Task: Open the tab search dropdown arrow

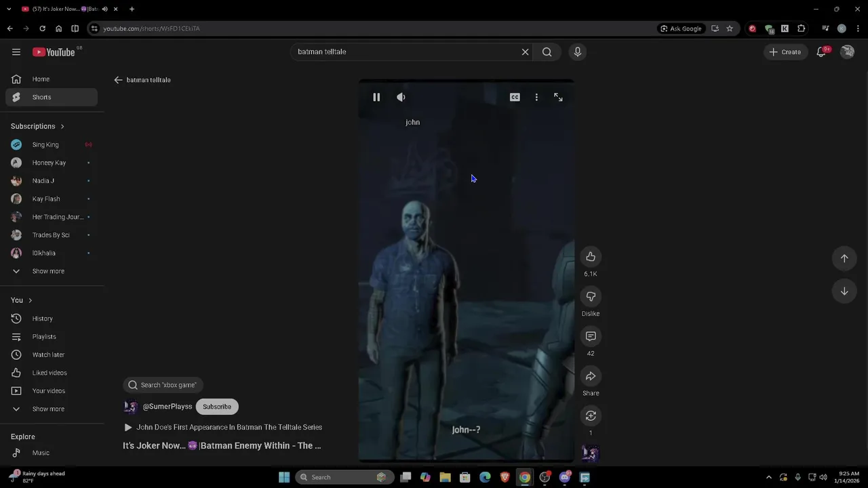Action: pyautogui.click(x=7, y=9)
